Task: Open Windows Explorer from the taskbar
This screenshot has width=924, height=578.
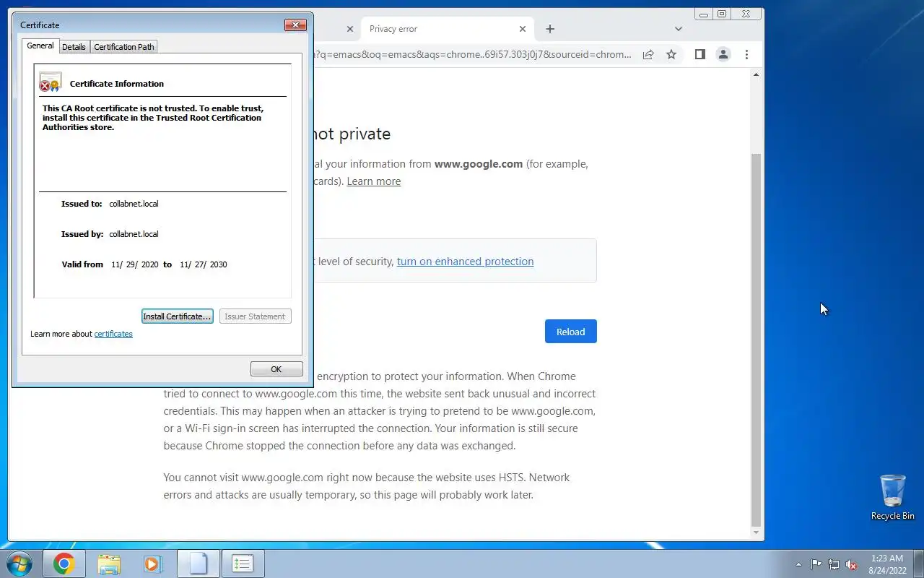Action: (x=109, y=564)
